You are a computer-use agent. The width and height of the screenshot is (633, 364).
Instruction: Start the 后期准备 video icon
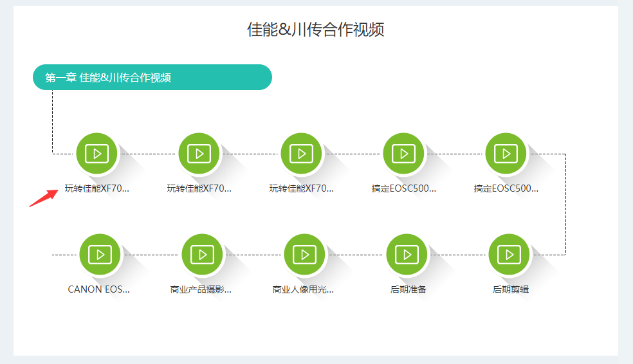pos(407,255)
